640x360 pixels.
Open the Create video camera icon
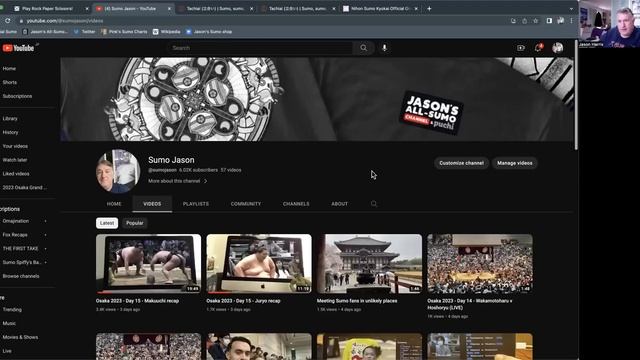tap(521, 48)
